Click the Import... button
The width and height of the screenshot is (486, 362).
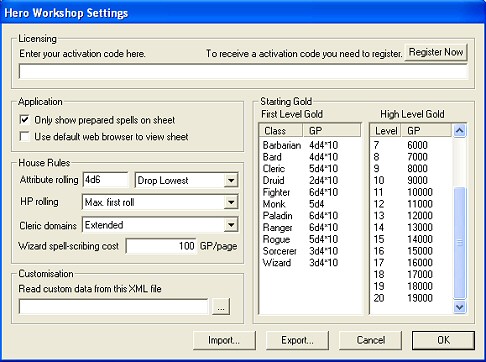224,340
